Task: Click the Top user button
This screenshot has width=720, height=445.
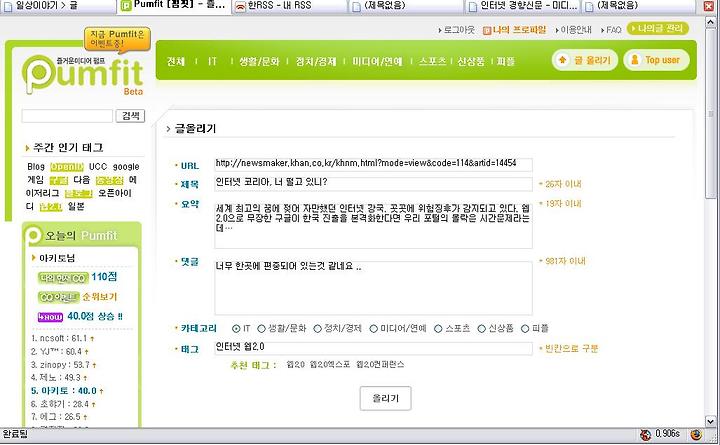Action: (657, 60)
